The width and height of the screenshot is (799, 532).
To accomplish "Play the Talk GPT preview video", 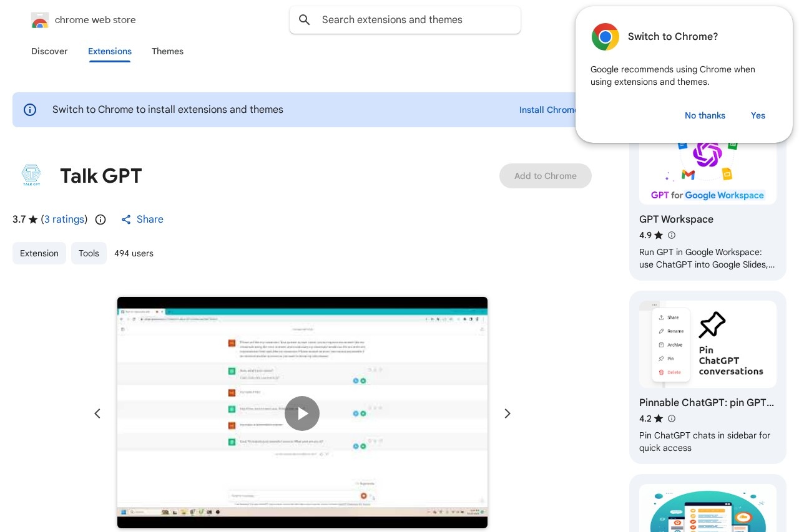I will (x=302, y=414).
